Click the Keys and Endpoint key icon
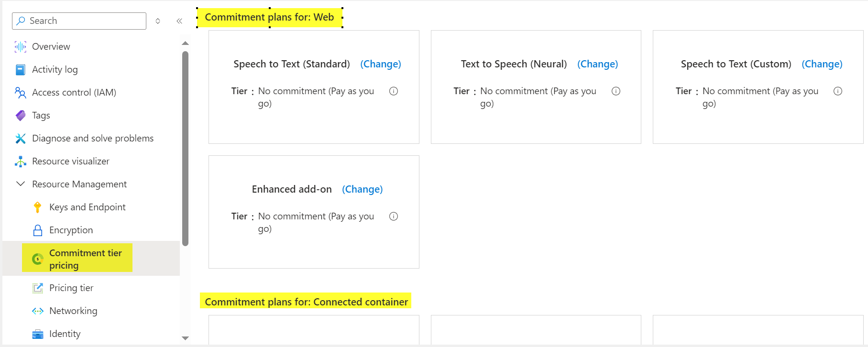This screenshot has height=347, width=868. (37, 207)
